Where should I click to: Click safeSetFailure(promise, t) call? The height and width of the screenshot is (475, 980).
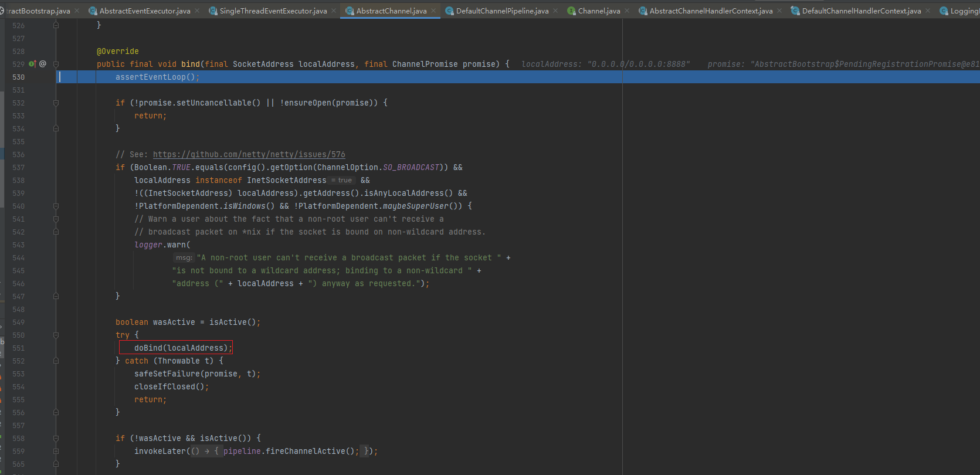[195, 374]
